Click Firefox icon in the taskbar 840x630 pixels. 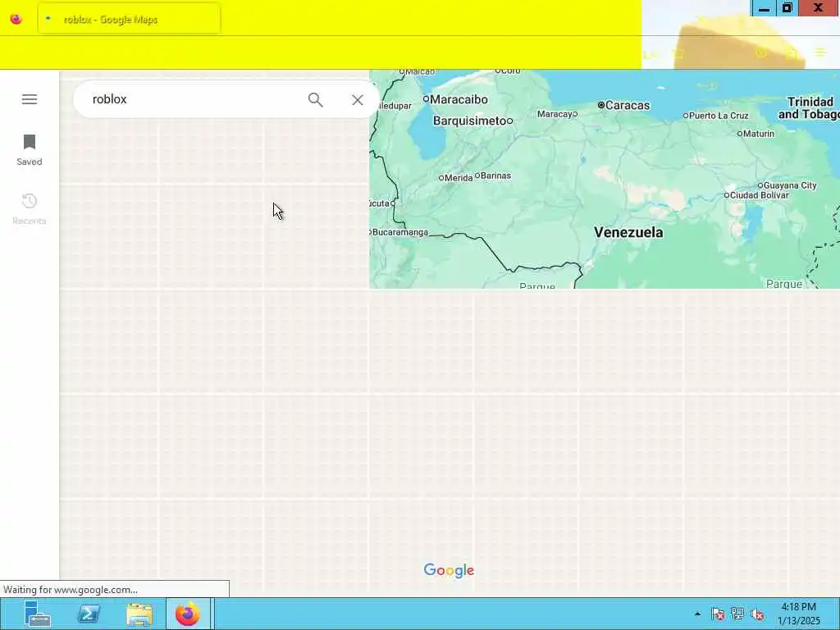point(188,614)
